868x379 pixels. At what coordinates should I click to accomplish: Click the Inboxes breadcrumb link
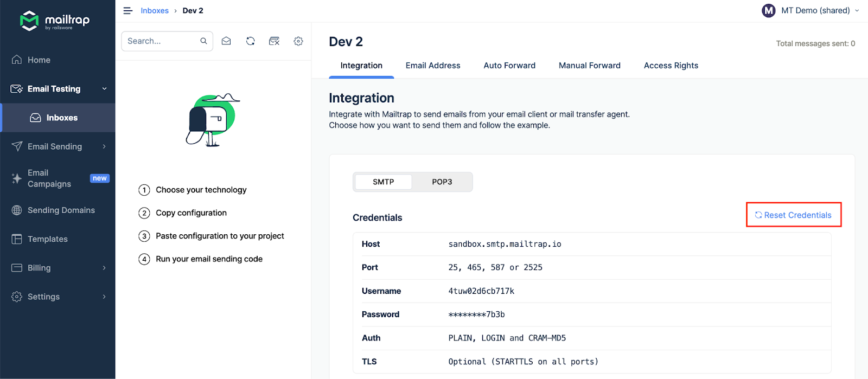point(155,11)
